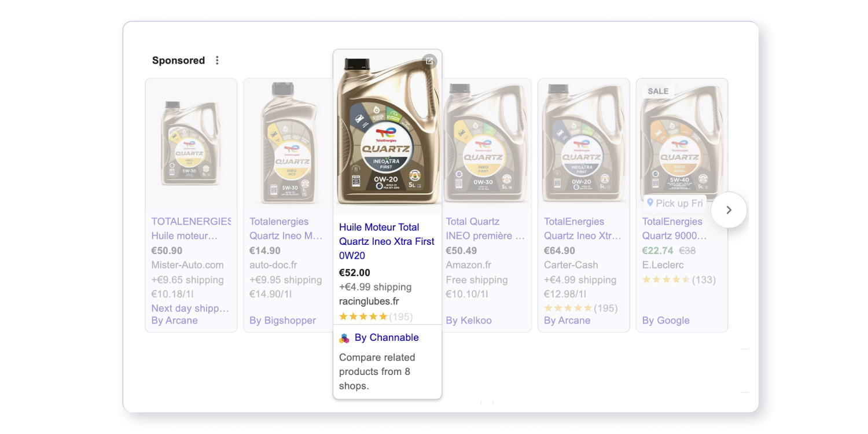The height and width of the screenshot is (434, 868).
Task: Click the By Google link
Action: [665, 321]
